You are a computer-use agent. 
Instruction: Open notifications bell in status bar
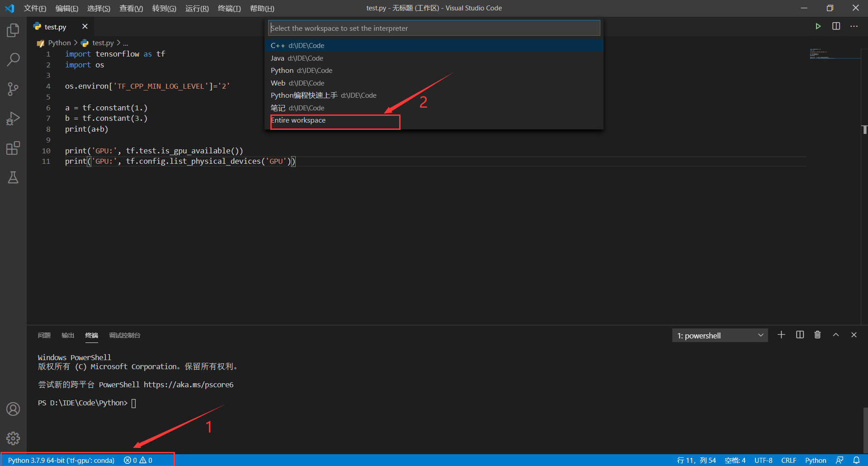point(856,460)
